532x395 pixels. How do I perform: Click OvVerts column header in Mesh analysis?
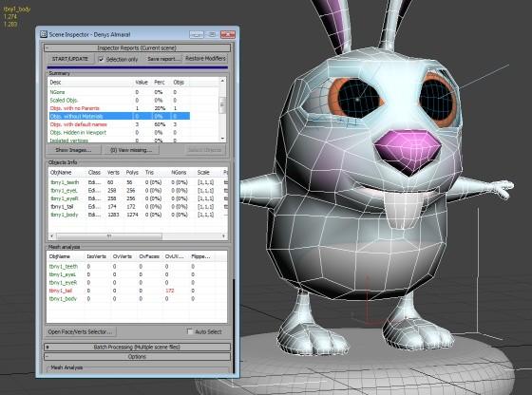point(123,256)
